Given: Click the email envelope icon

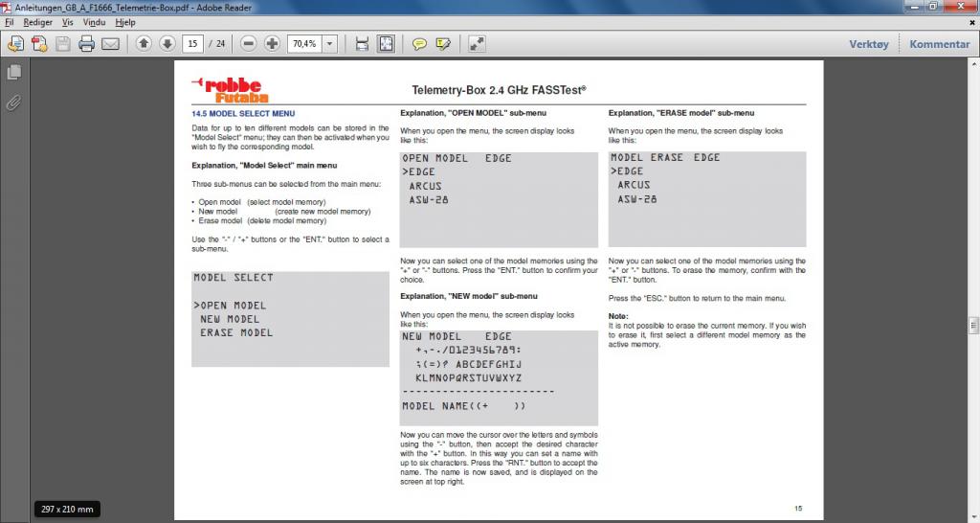Looking at the screenshot, I should [x=111, y=44].
